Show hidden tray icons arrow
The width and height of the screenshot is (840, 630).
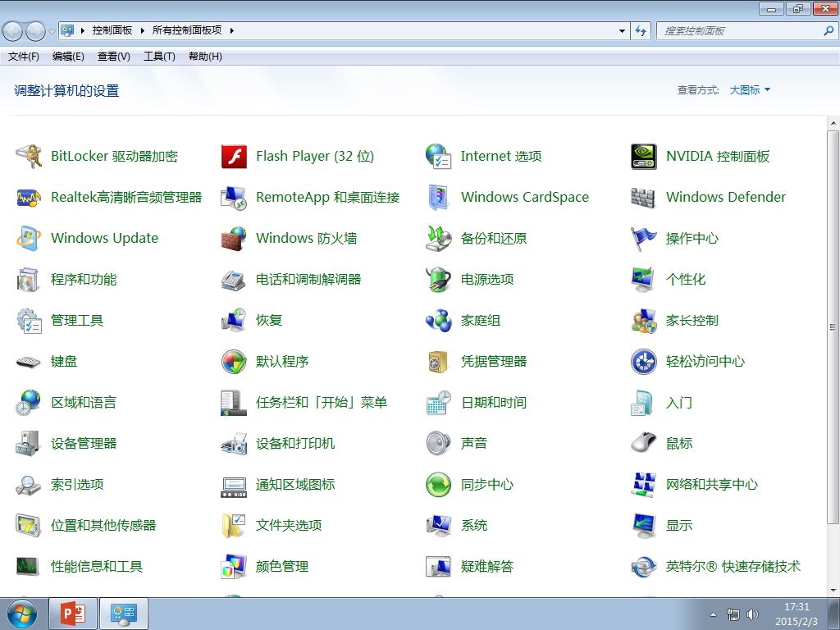point(713,614)
